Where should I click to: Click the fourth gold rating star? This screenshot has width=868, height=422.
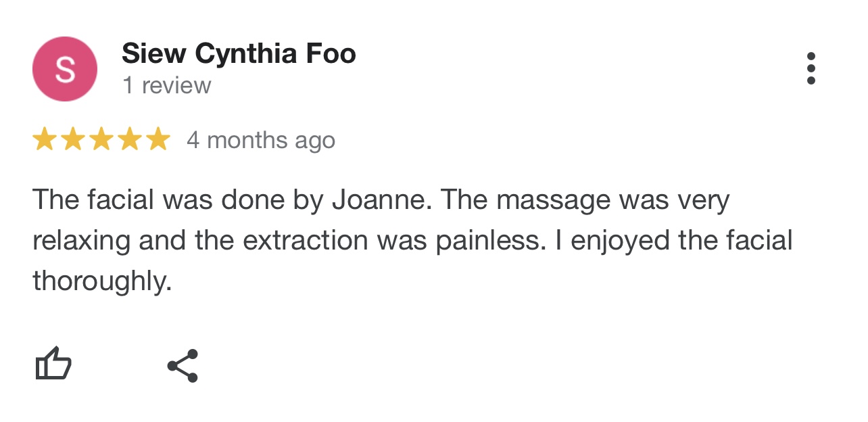coord(130,139)
